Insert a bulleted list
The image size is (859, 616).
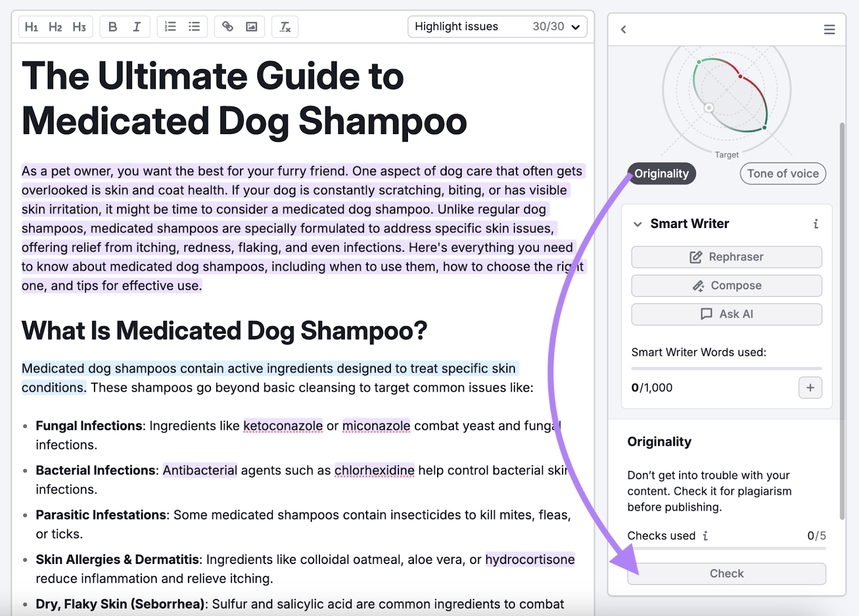coord(194,27)
